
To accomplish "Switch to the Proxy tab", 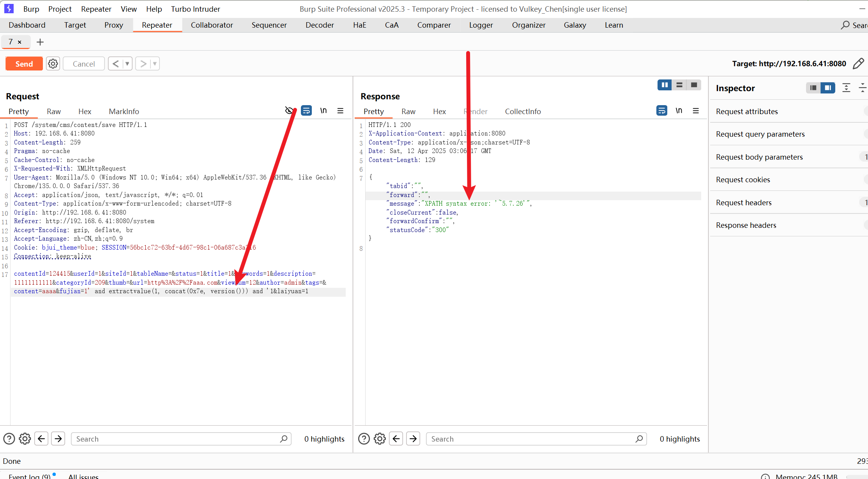I will point(113,25).
